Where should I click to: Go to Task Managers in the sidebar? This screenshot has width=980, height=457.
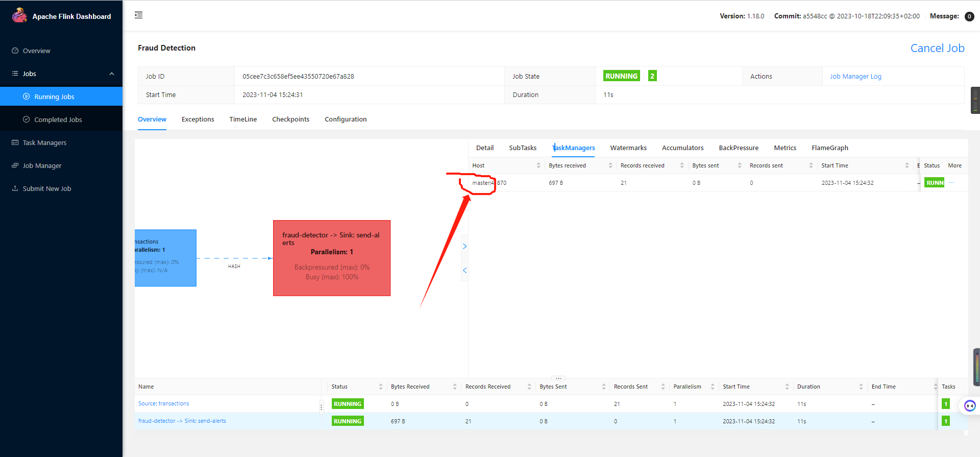point(44,142)
